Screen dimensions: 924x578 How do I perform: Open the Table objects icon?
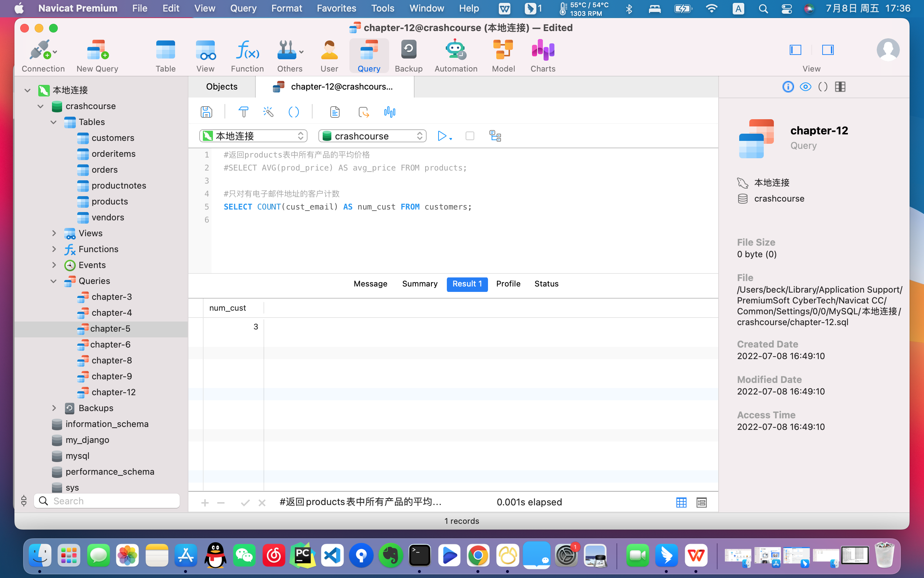tap(165, 51)
